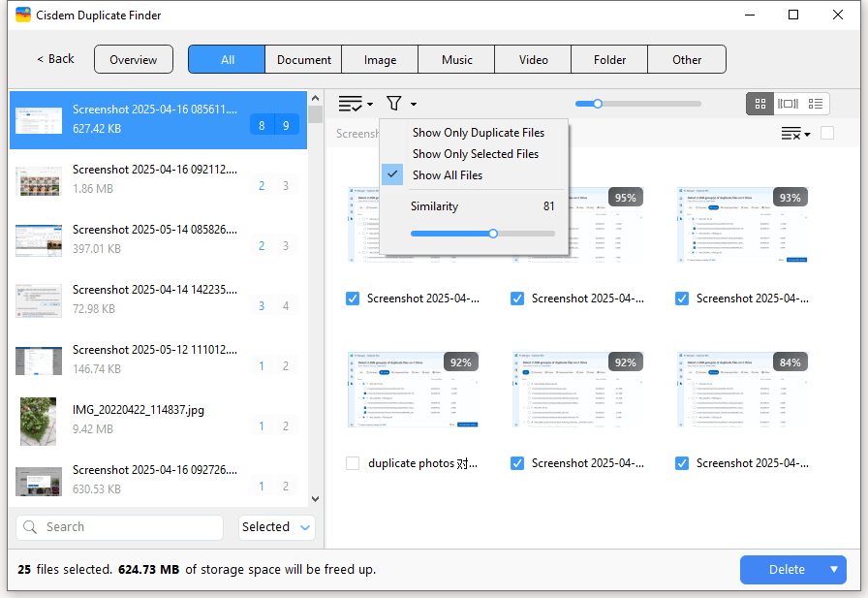Image resolution: width=868 pixels, height=598 pixels.
Task: Adjust the Similarity slider handle
Action: 493,234
